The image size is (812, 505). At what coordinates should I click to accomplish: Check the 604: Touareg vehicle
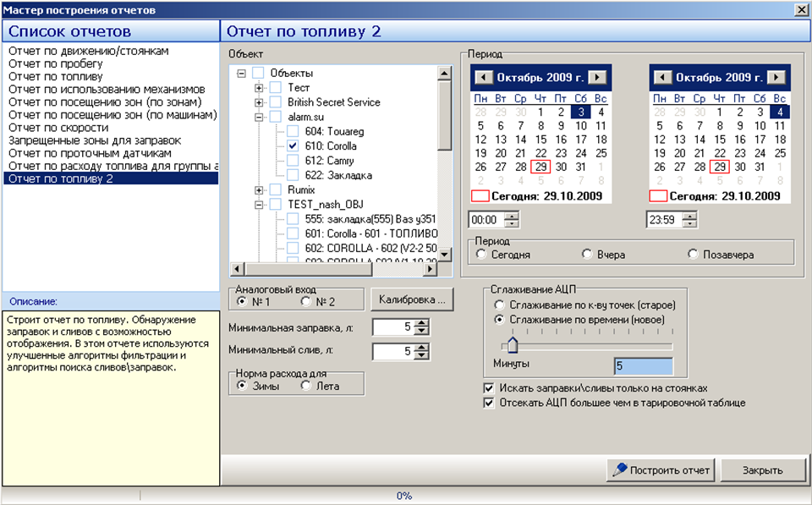coord(293,132)
